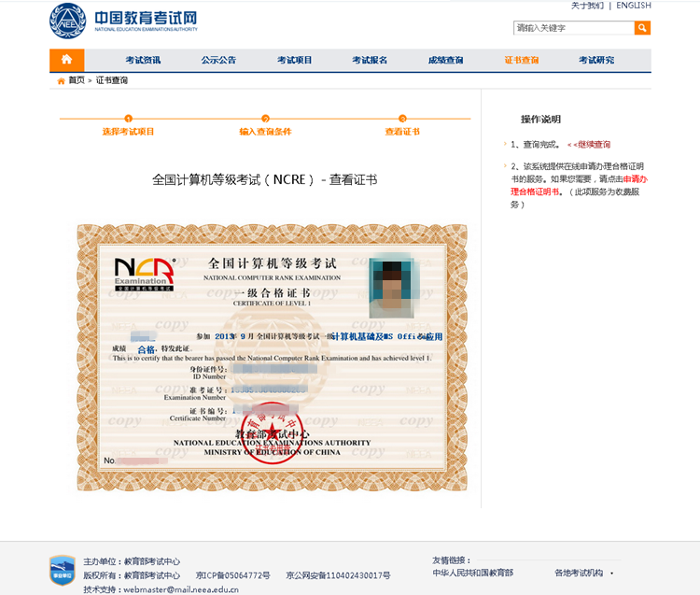Open the 考试资讯 menu
The image size is (700, 595).
(143, 61)
